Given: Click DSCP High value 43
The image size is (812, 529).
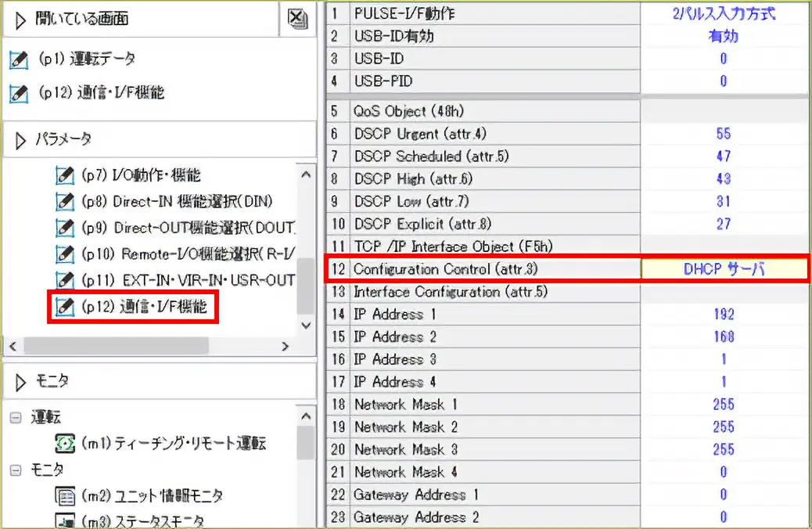Looking at the screenshot, I should point(724,178).
